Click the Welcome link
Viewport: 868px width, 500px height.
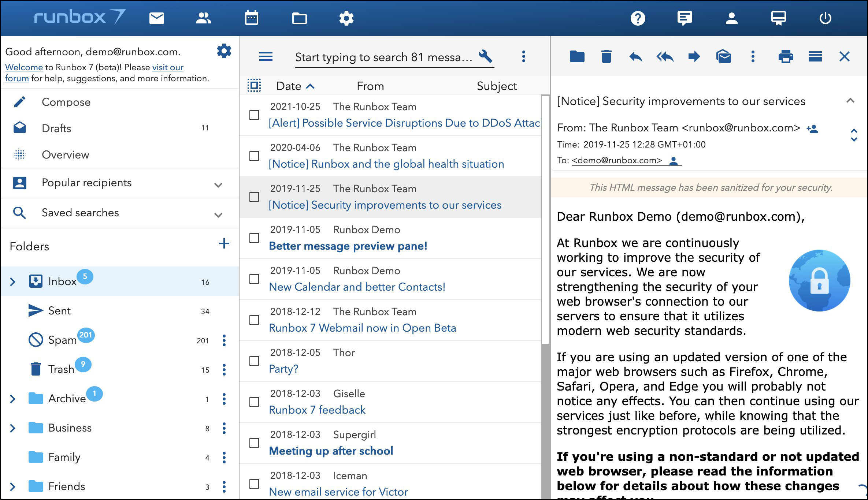point(24,67)
